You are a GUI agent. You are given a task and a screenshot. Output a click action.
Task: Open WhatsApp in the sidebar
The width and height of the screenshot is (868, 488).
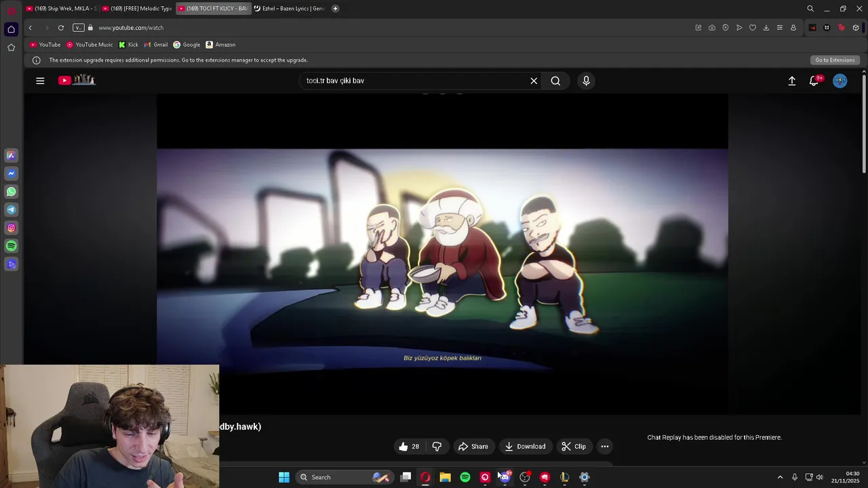click(11, 192)
